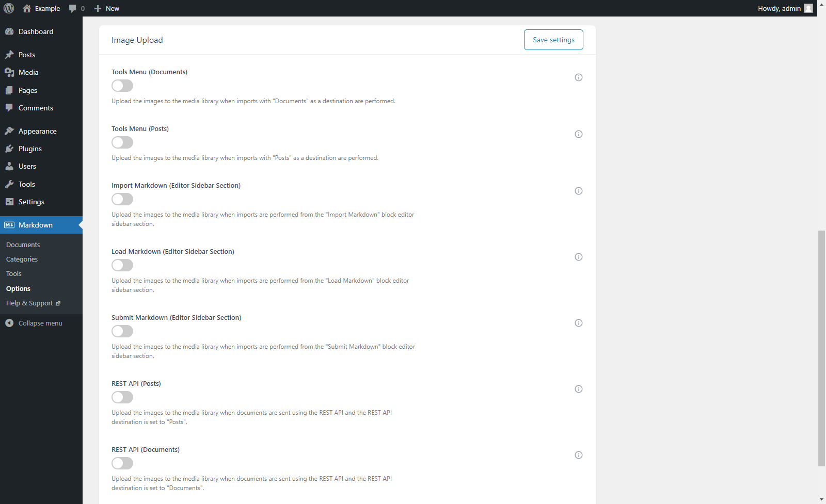Viewport: 826px width, 504px height.
Task: Go to Markdown Categories submenu
Action: click(x=22, y=259)
